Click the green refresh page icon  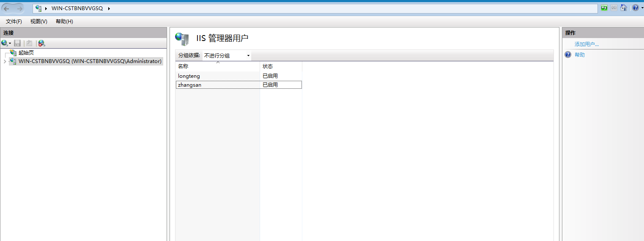pyautogui.click(x=604, y=8)
